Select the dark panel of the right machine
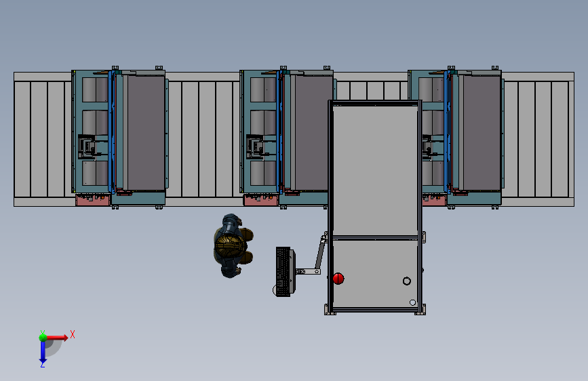 [482, 133]
